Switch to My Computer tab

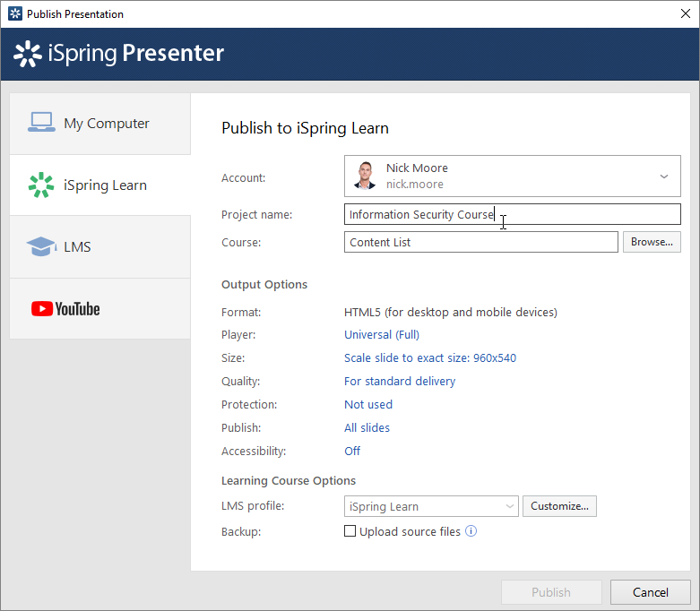(x=100, y=124)
